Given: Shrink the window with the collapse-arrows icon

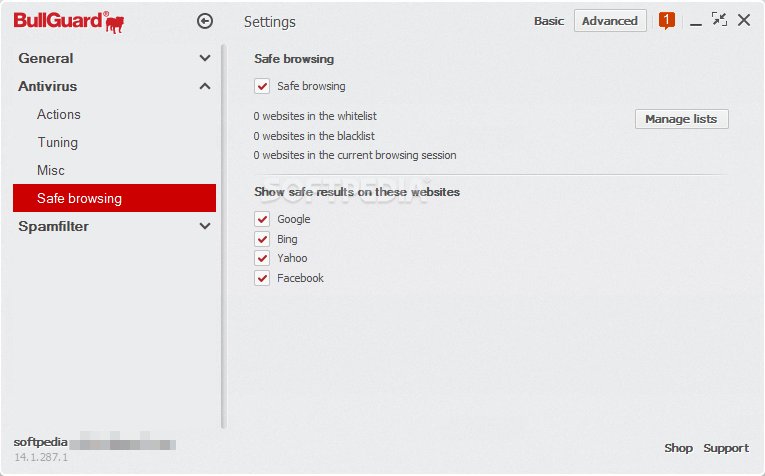Looking at the screenshot, I should [x=719, y=20].
